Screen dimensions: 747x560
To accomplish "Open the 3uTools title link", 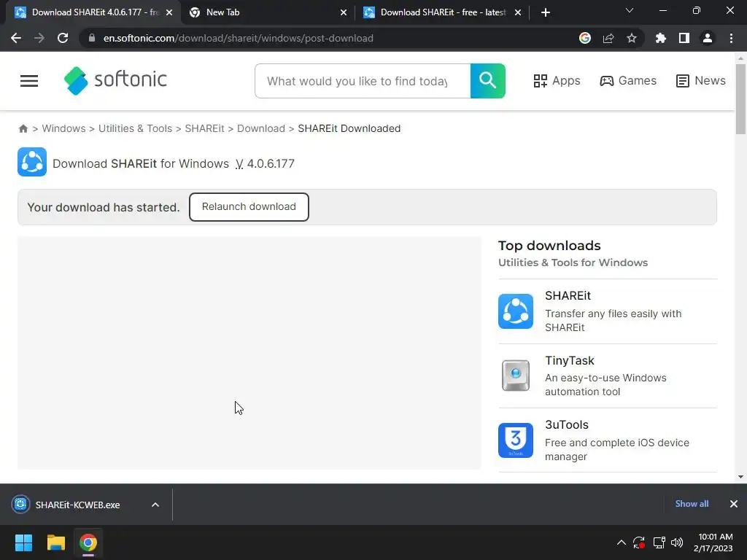I will coord(567,425).
